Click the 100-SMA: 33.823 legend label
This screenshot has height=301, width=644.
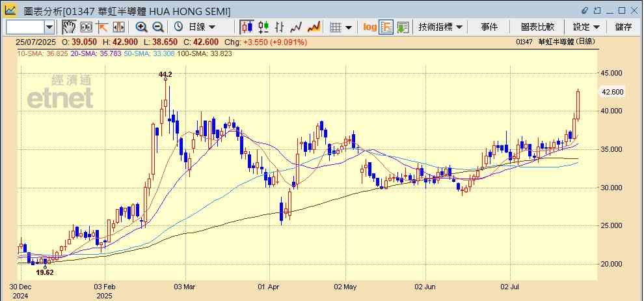tap(204, 53)
